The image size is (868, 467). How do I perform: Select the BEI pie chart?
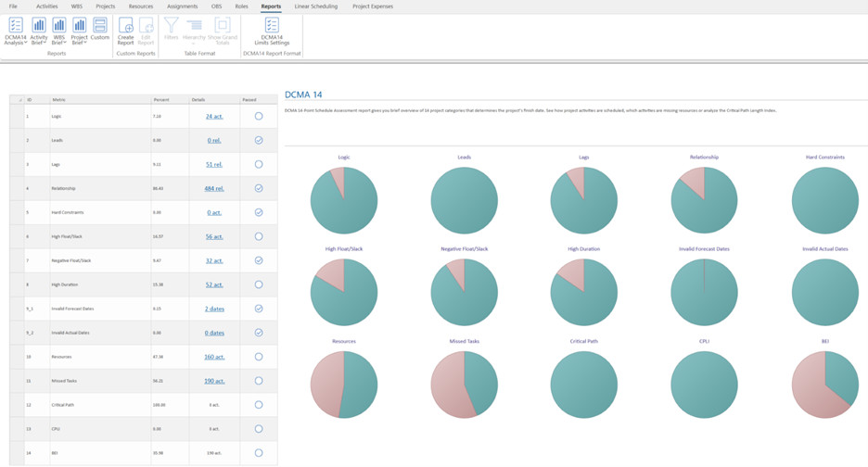tap(824, 385)
